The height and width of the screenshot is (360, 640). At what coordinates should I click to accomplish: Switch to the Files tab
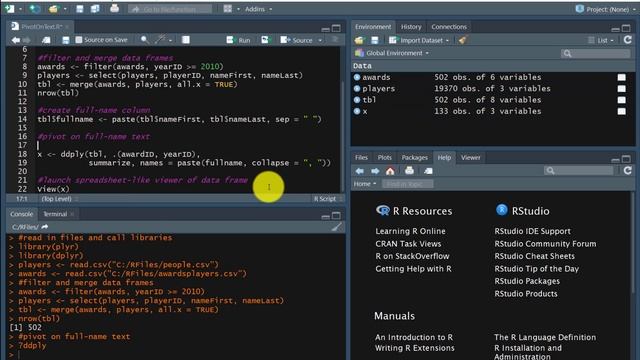point(361,158)
